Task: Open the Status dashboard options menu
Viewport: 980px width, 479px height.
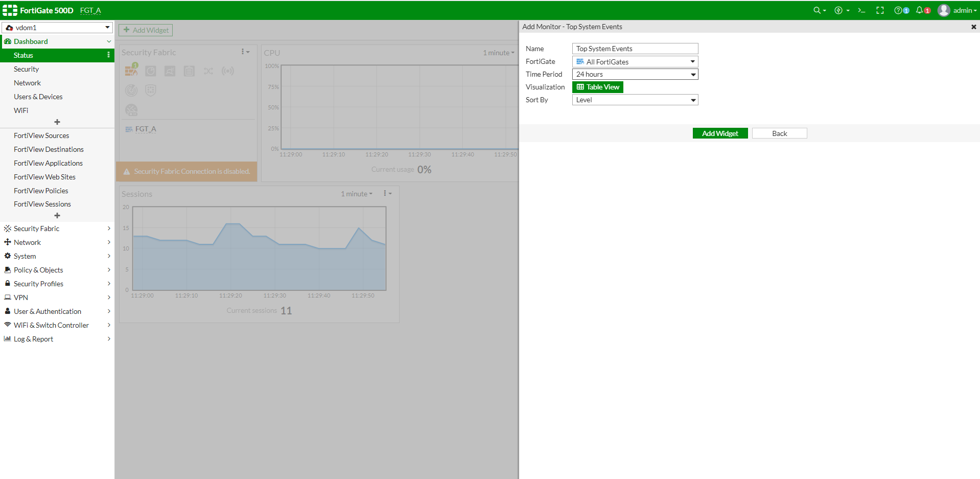Action: tap(108, 55)
